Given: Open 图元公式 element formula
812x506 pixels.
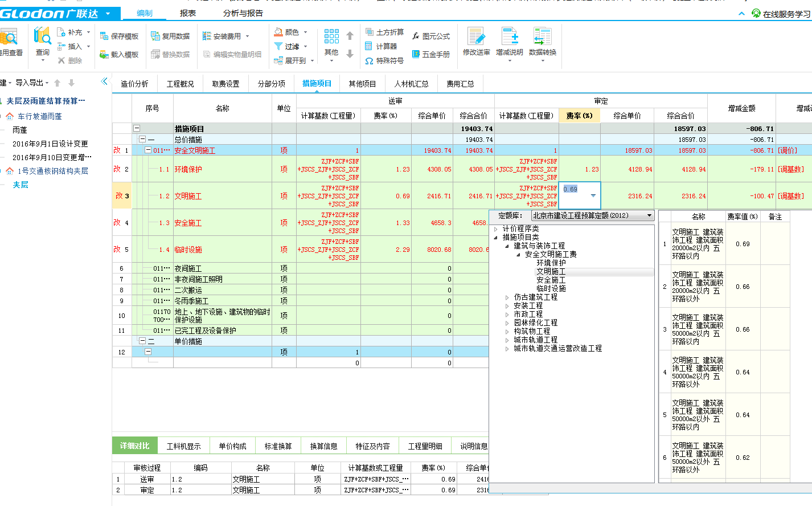Looking at the screenshot, I should [x=430, y=36].
